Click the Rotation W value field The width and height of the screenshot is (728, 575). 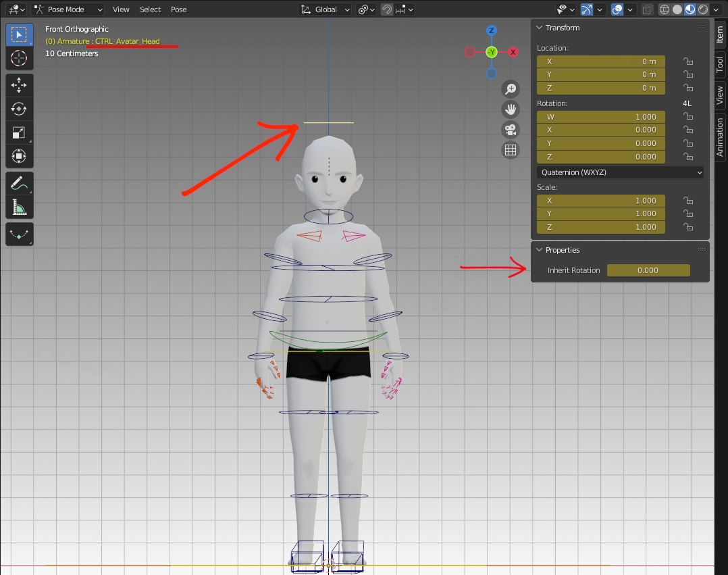tap(600, 117)
